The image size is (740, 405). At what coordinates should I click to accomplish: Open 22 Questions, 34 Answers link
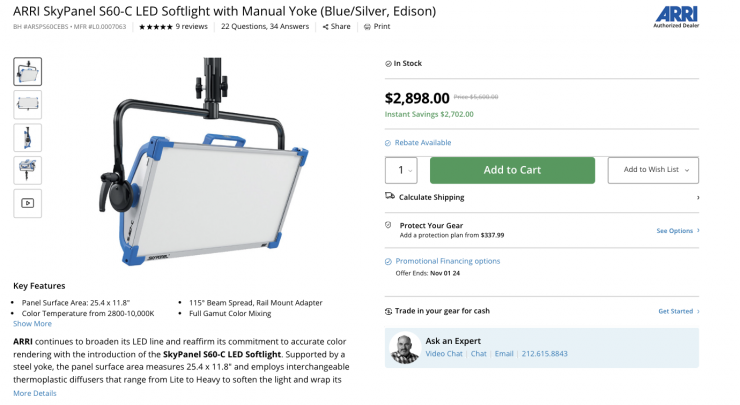[268, 27]
